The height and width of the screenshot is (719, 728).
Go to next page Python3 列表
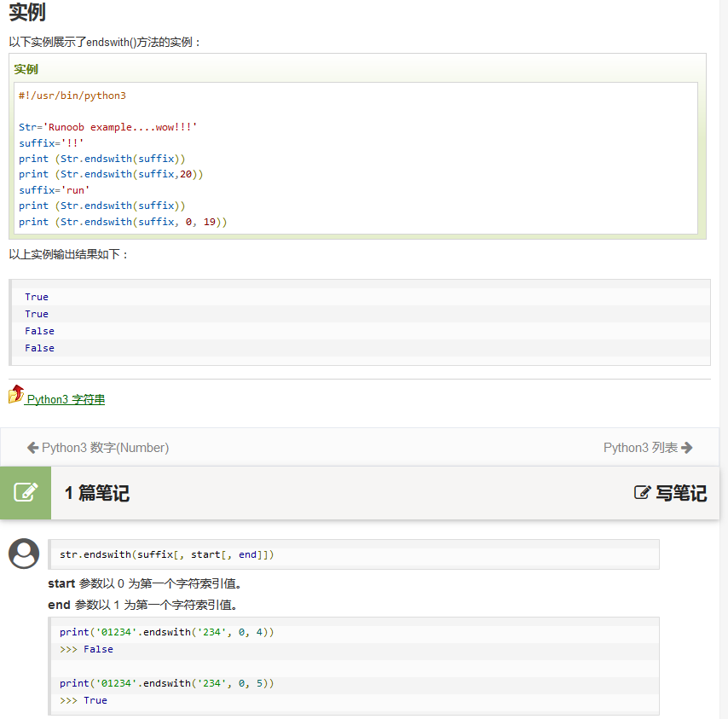[x=648, y=448]
